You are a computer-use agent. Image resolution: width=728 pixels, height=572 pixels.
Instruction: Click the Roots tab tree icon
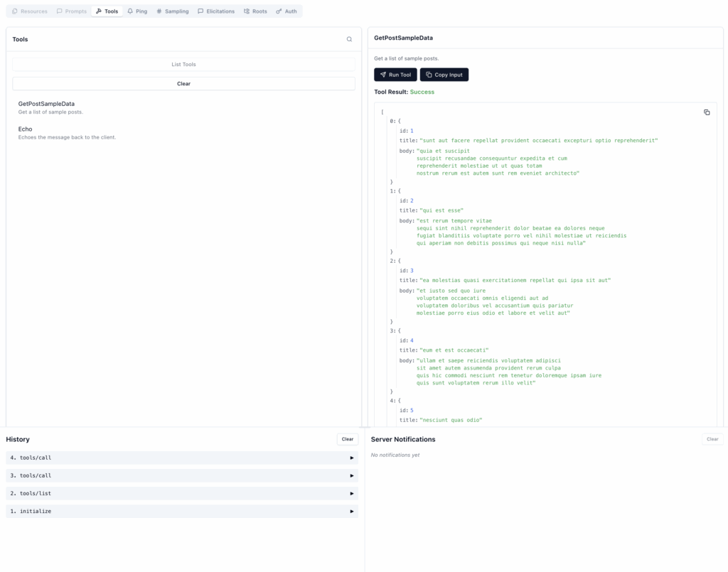247,11
